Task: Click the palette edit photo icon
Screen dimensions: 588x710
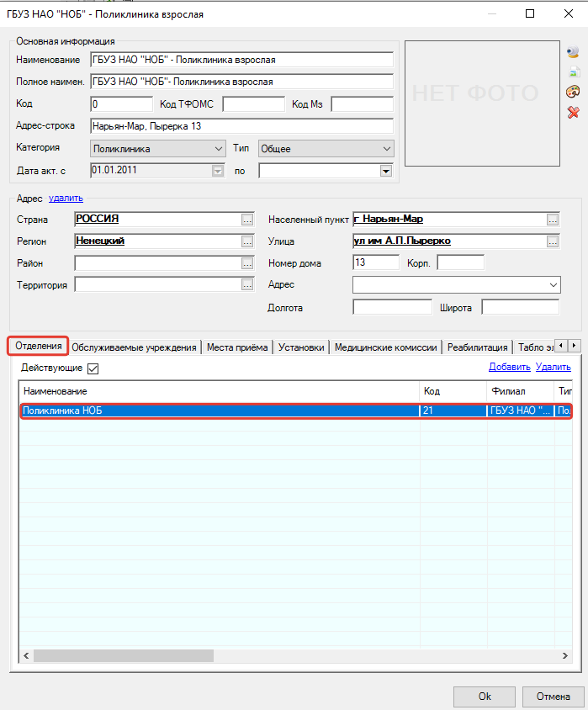Action: tap(573, 92)
